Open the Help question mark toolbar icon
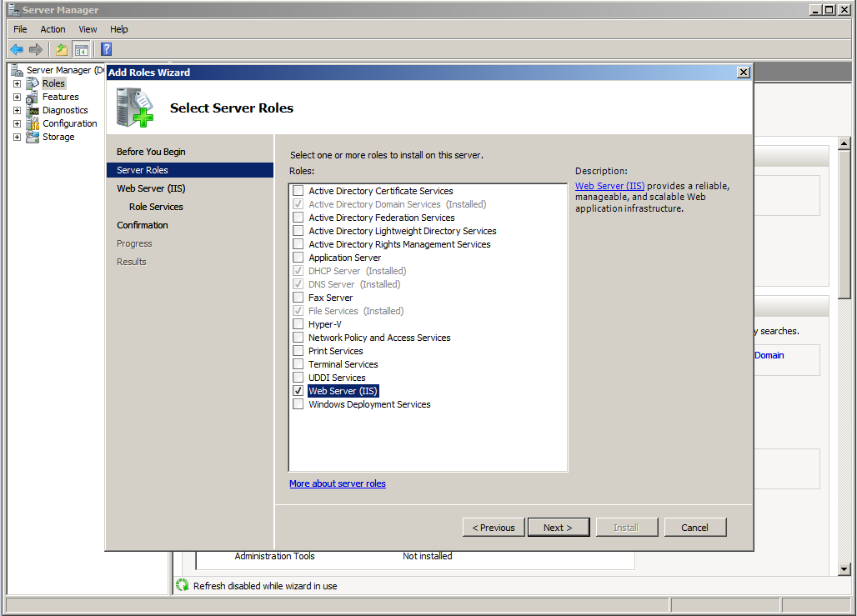857x616 pixels. (106, 50)
